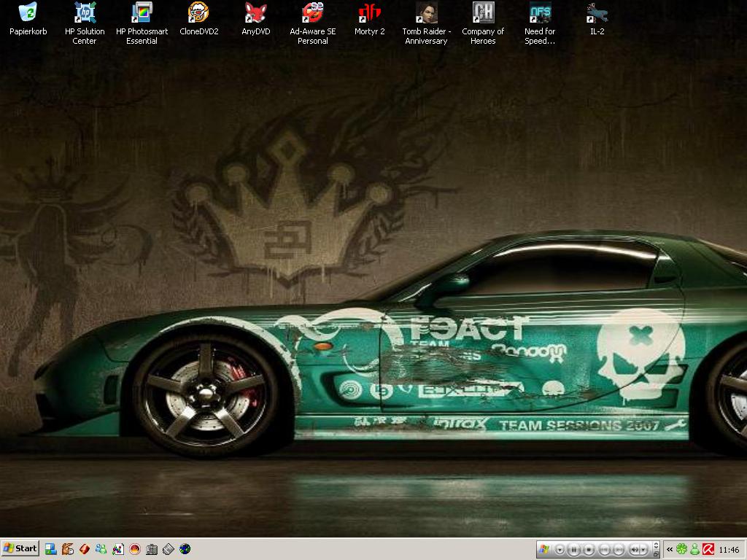Select the Mortyr 2 game shortcut
The height and width of the screenshot is (560, 747).
click(x=370, y=20)
